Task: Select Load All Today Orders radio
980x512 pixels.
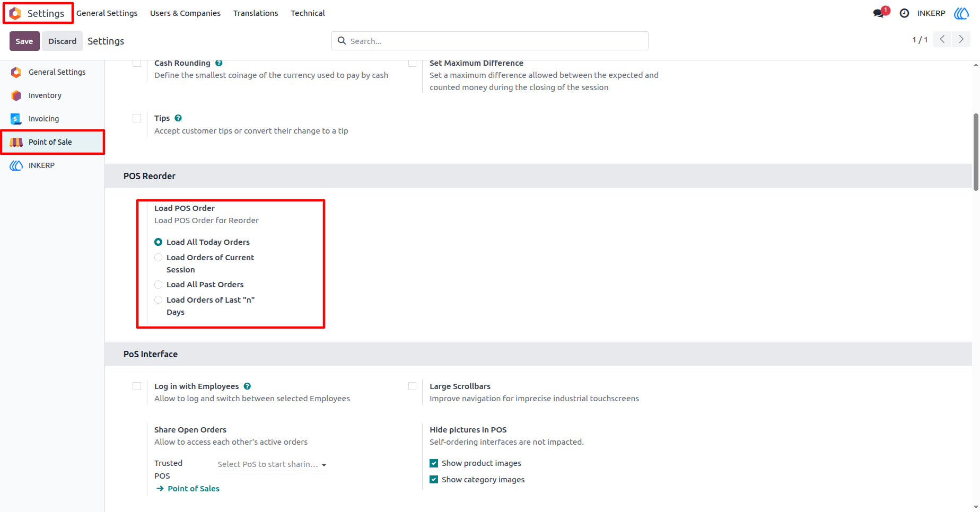Action: point(158,242)
